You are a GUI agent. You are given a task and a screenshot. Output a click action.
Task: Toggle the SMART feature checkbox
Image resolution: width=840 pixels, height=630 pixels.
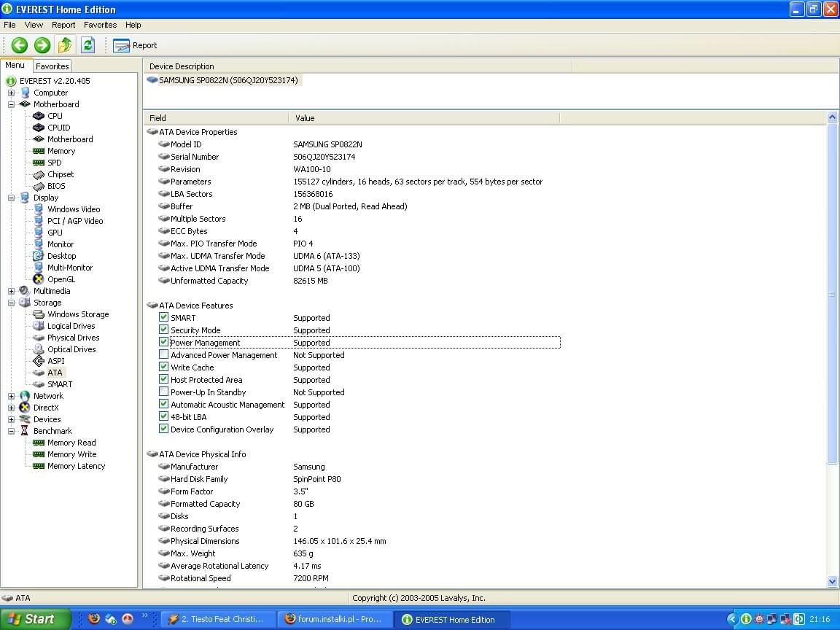(x=163, y=317)
